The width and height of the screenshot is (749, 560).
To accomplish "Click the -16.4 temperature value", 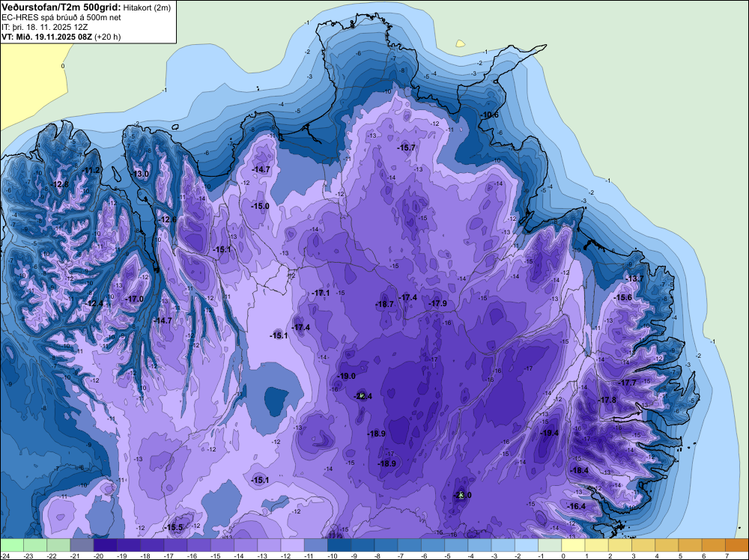I will click(577, 506).
